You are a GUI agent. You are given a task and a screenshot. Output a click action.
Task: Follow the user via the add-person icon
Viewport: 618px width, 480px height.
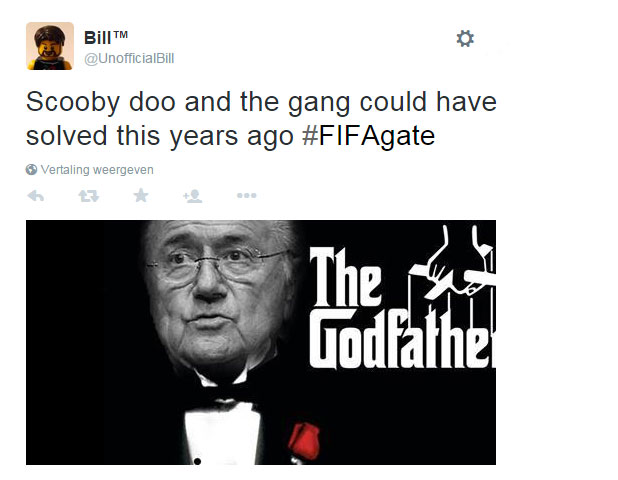(x=193, y=195)
